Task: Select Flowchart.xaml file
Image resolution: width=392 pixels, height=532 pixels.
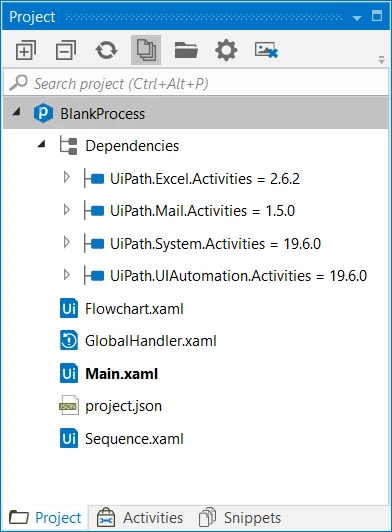Action: tap(134, 309)
